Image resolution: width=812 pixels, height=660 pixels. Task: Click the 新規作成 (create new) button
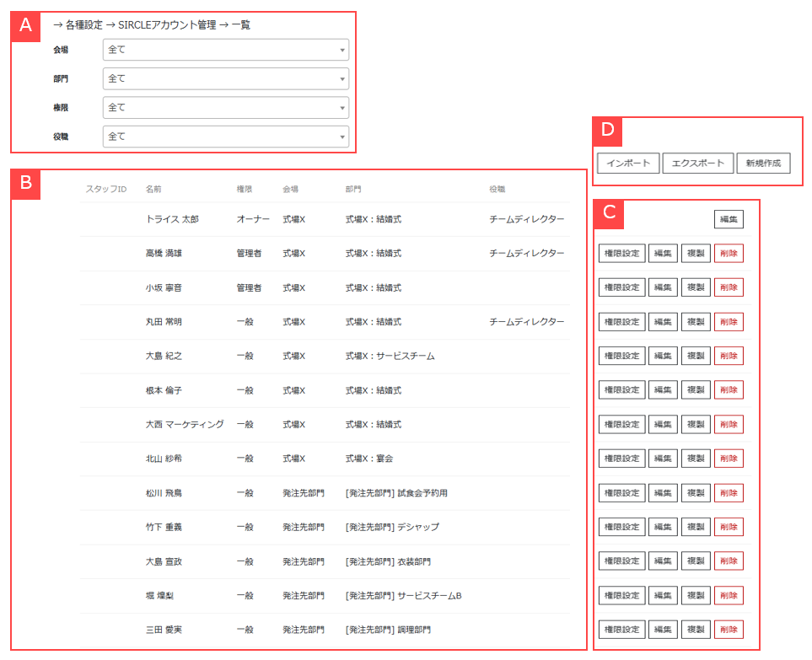(x=766, y=163)
